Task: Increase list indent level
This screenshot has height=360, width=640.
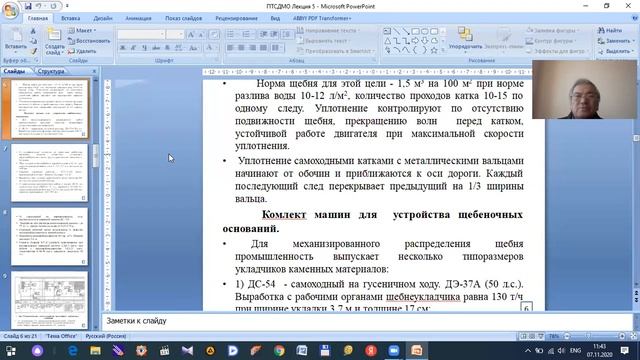Action: point(274,34)
